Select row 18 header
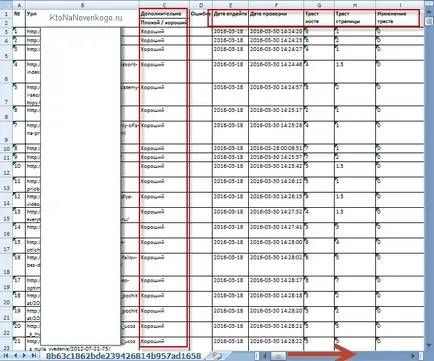 pos(6,265)
